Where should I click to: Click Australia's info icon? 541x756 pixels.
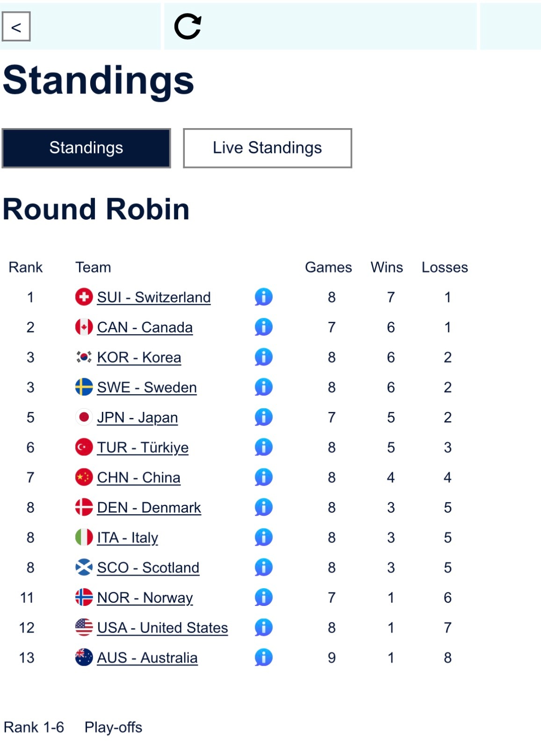[263, 657]
